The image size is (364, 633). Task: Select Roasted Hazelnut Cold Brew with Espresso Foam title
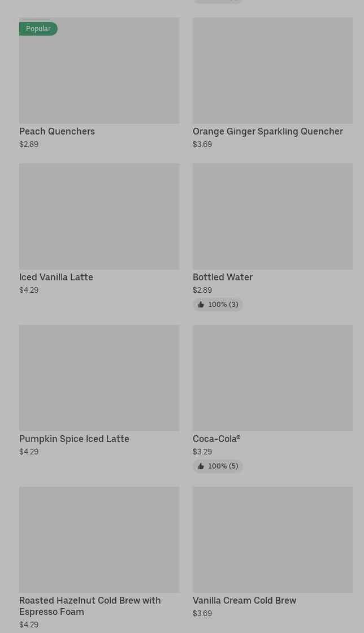pyautogui.click(x=89, y=606)
